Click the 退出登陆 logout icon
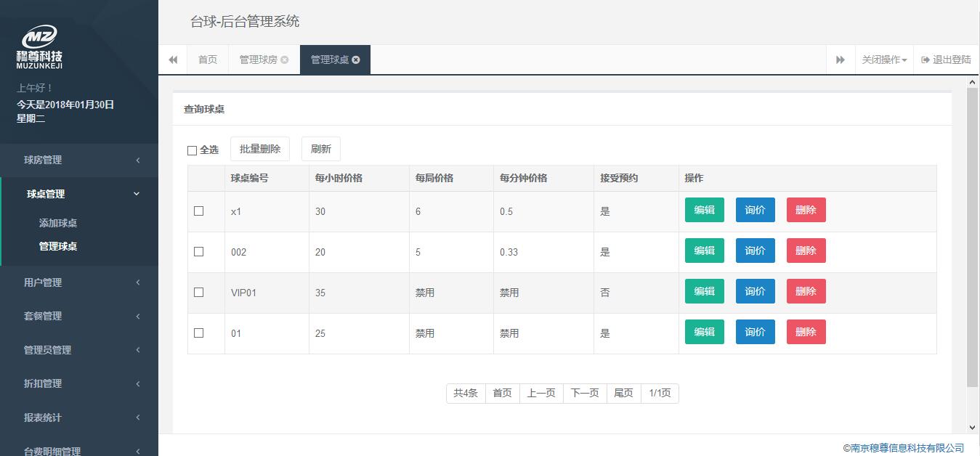 coord(926,60)
